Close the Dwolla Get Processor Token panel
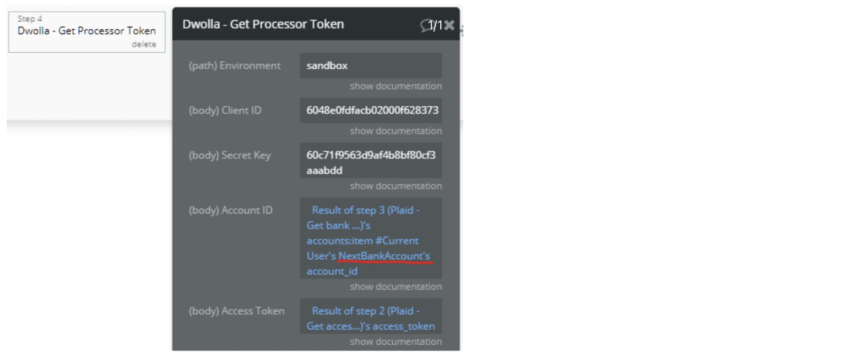Screen dimensions: 868x359 pyautogui.click(x=449, y=25)
